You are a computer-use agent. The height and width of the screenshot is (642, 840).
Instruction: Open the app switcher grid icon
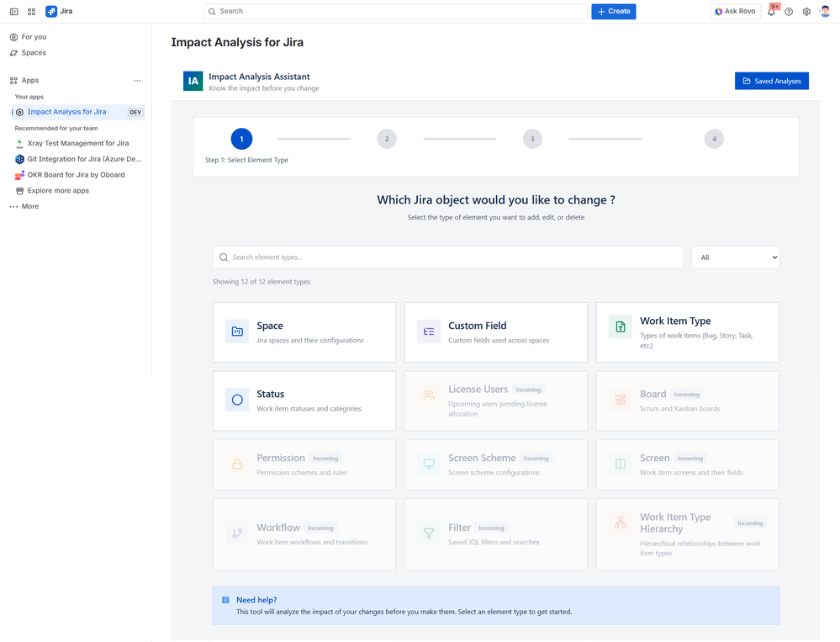pos(31,11)
